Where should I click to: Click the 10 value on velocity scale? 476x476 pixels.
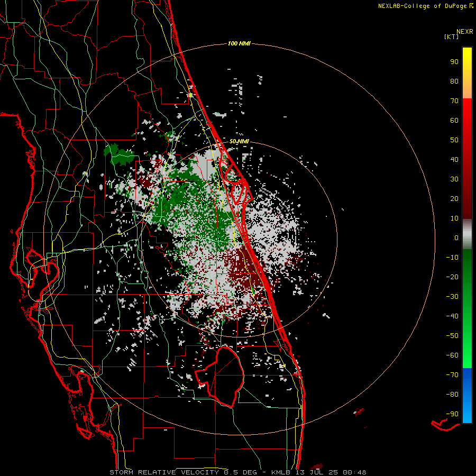coord(454,218)
